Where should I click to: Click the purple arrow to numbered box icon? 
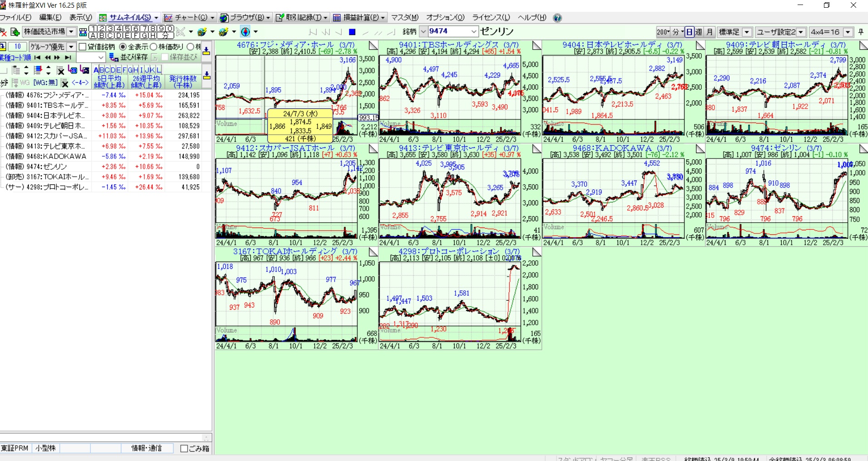pos(72,70)
